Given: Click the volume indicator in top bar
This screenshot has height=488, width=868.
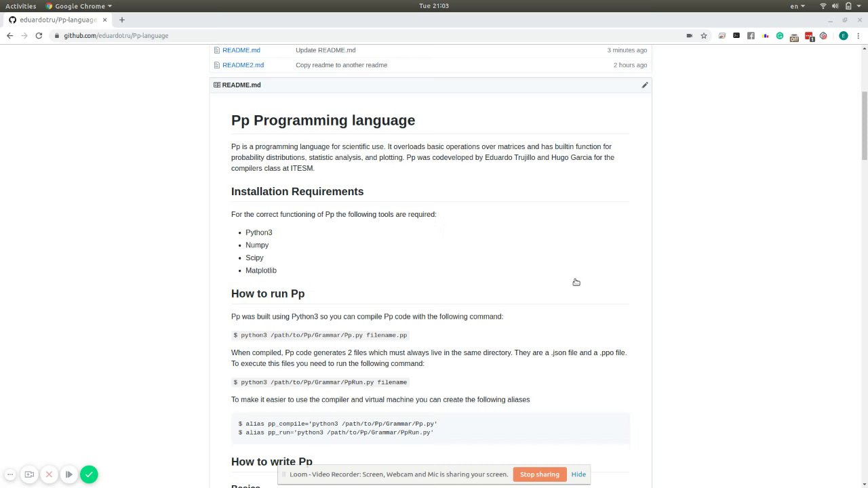Looking at the screenshot, I should (x=835, y=6).
